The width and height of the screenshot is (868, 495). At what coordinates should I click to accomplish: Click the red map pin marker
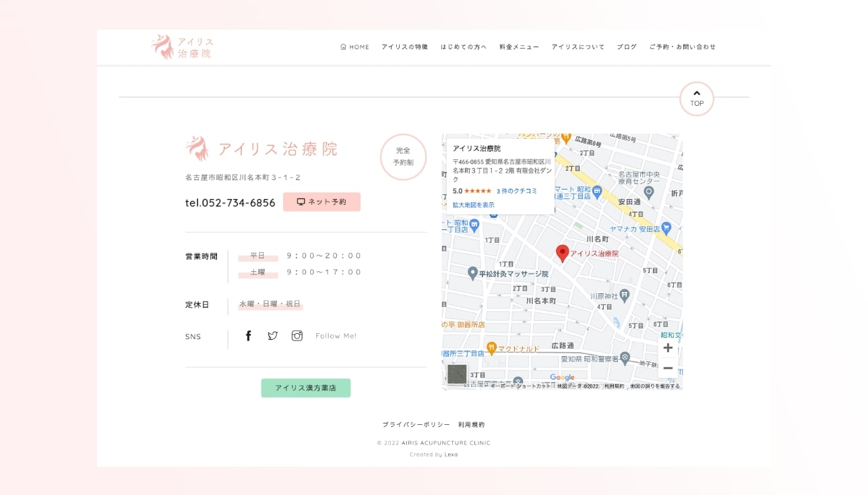coord(562,254)
